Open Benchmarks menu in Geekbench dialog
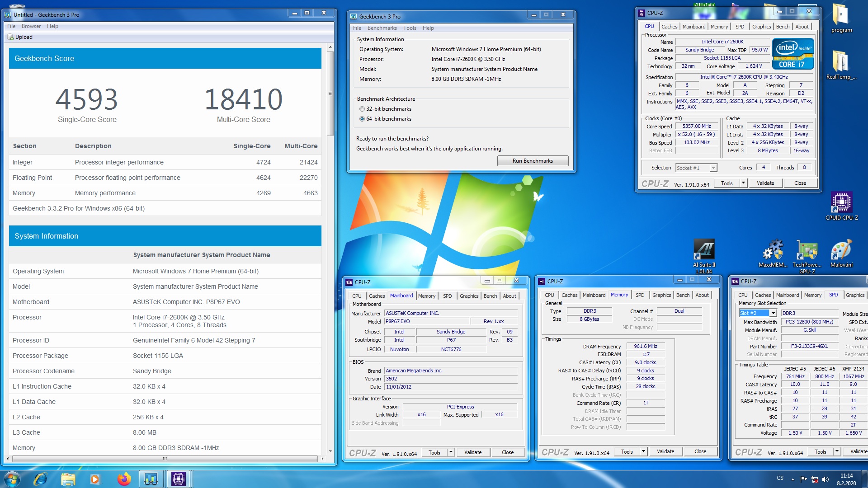Screen dimensions: 868x488 pyautogui.click(x=382, y=28)
